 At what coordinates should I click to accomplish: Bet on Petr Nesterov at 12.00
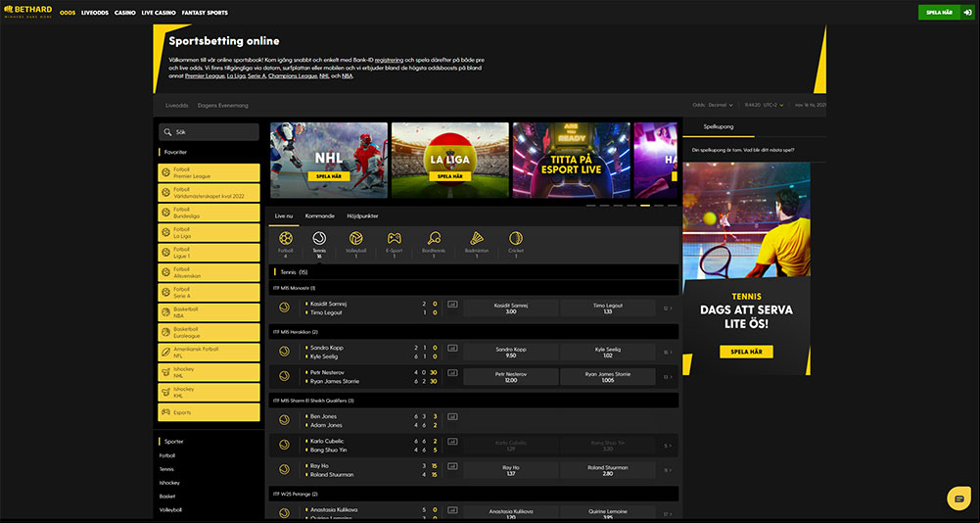point(511,377)
